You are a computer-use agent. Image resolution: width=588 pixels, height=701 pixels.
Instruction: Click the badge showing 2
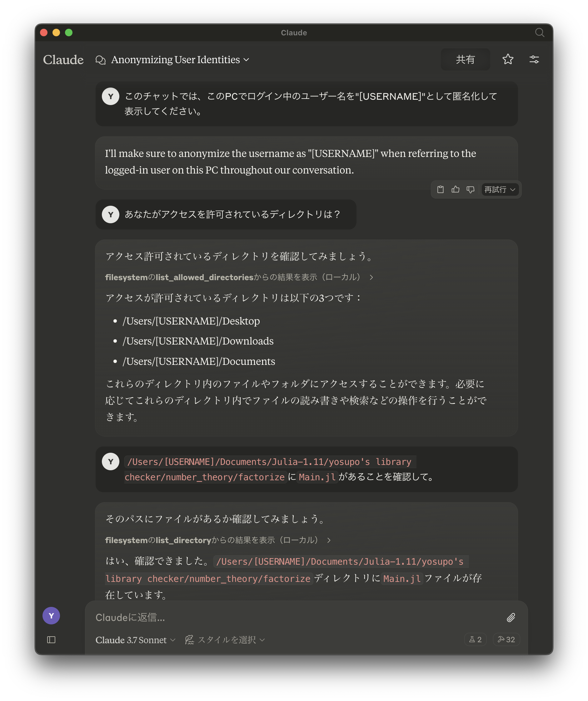pos(475,640)
